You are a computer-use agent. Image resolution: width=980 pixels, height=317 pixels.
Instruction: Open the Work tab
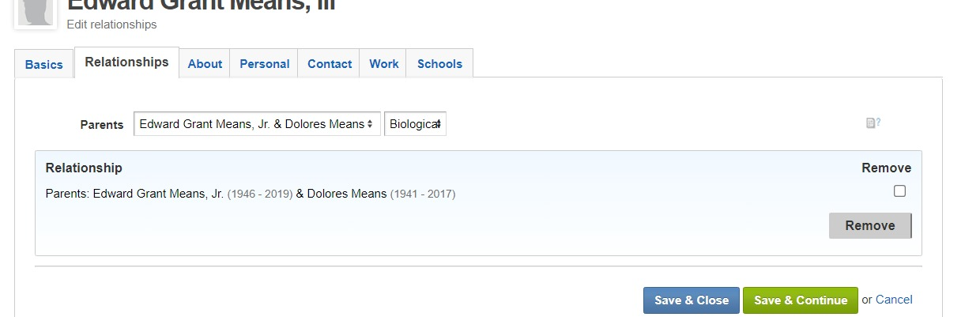tap(384, 64)
